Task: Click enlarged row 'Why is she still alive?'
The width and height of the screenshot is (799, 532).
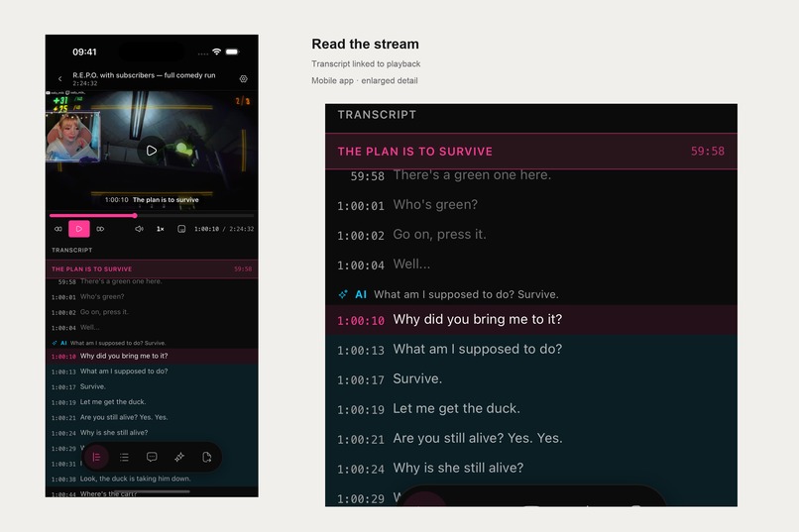Action: 531,468
